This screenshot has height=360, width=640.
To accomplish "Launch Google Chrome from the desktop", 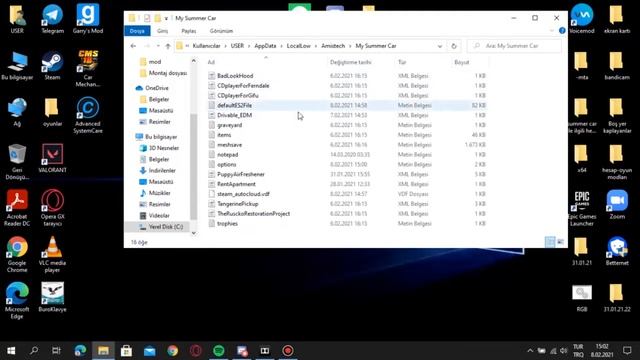I will coord(17,254).
